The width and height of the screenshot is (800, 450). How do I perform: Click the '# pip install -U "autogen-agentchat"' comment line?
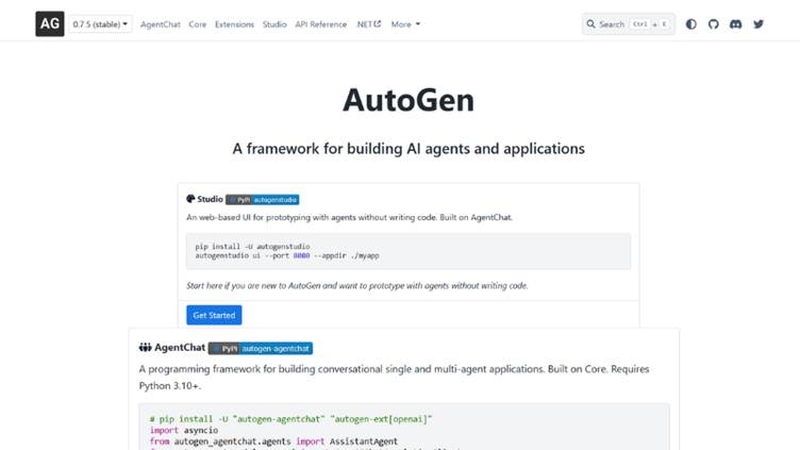click(x=291, y=419)
